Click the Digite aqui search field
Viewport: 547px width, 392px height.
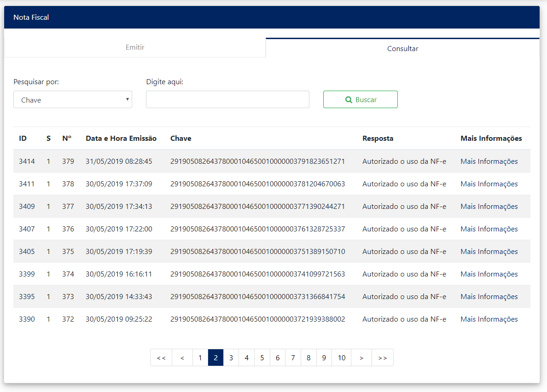pos(227,99)
